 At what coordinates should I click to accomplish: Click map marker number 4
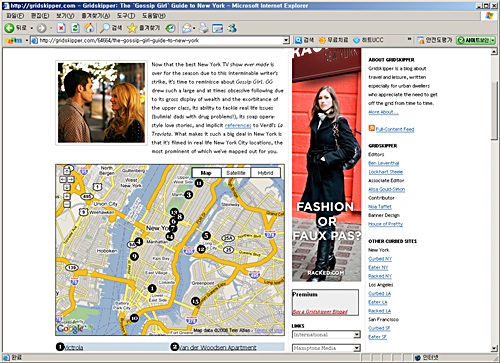pyautogui.click(x=139, y=242)
